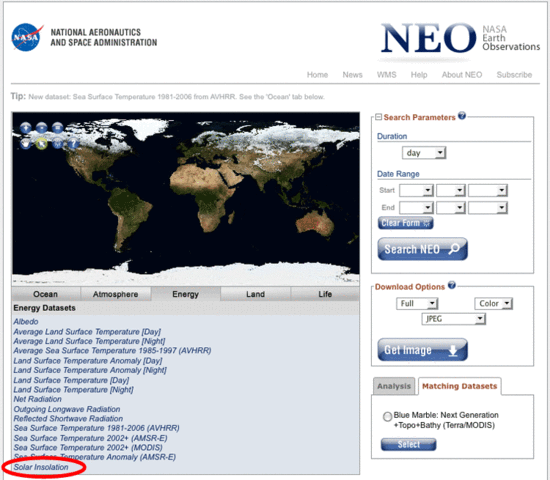
Task: Click the NEO NASA Earth Observations logo
Action: (460, 38)
